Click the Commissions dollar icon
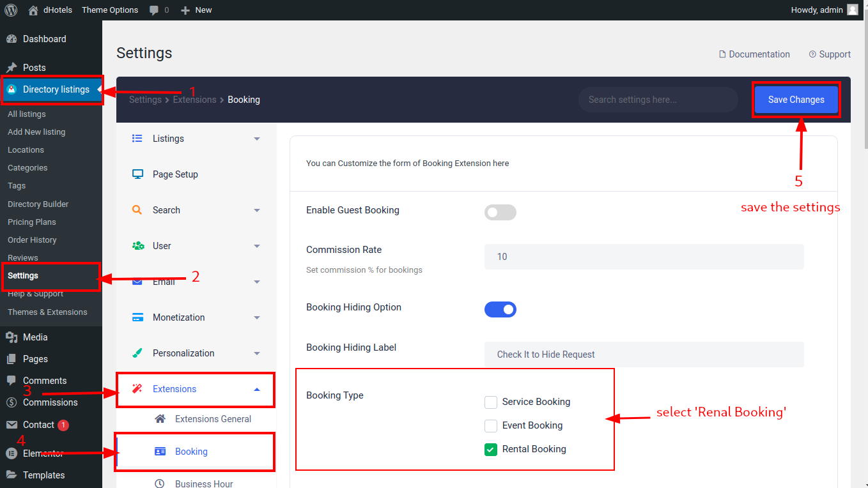This screenshot has width=868, height=488. point(12,402)
